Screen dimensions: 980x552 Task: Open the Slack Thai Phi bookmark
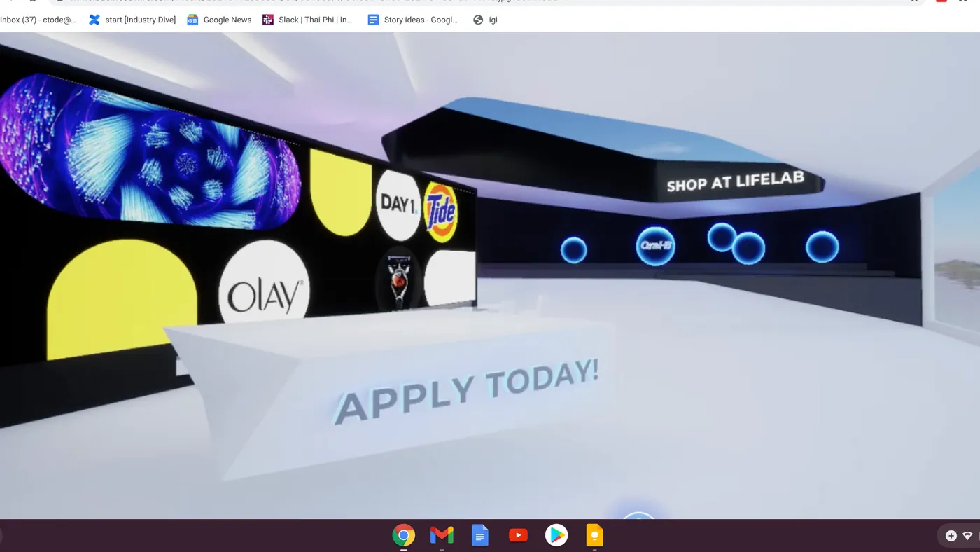[x=307, y=20]
